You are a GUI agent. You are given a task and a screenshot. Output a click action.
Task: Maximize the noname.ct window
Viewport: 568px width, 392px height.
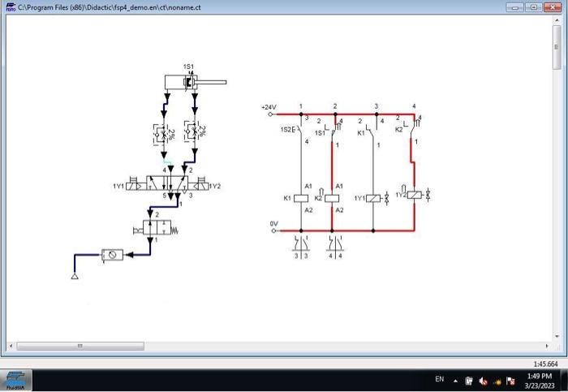[534, 6]
